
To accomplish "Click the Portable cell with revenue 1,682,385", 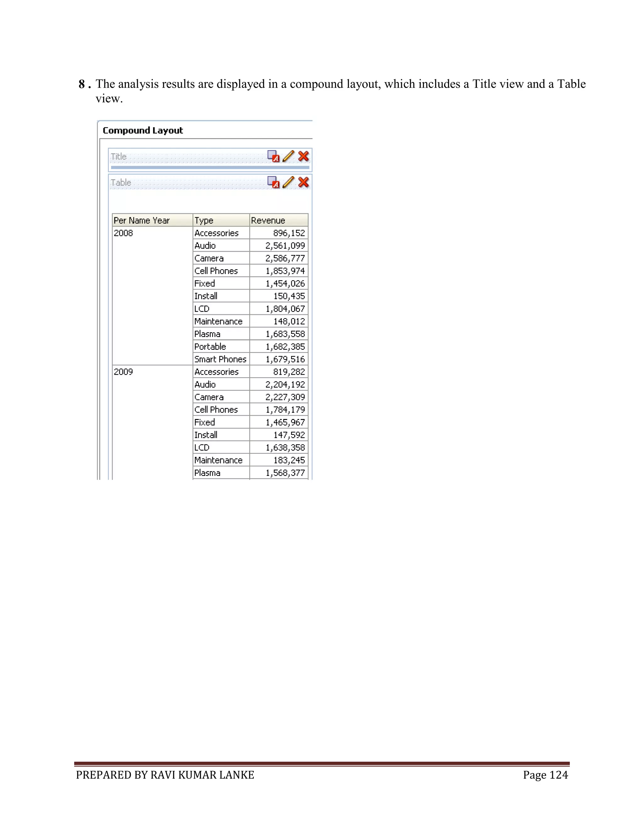I will 221,346.
